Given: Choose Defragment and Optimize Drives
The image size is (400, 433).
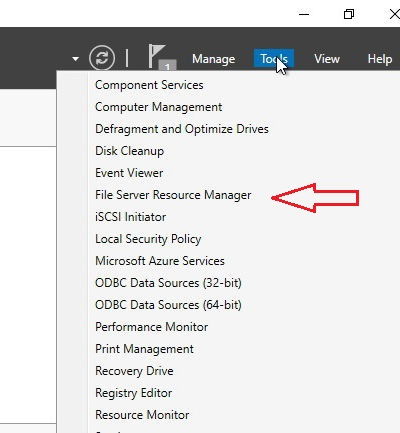Looking at the screenshot, I should (182, 129).
